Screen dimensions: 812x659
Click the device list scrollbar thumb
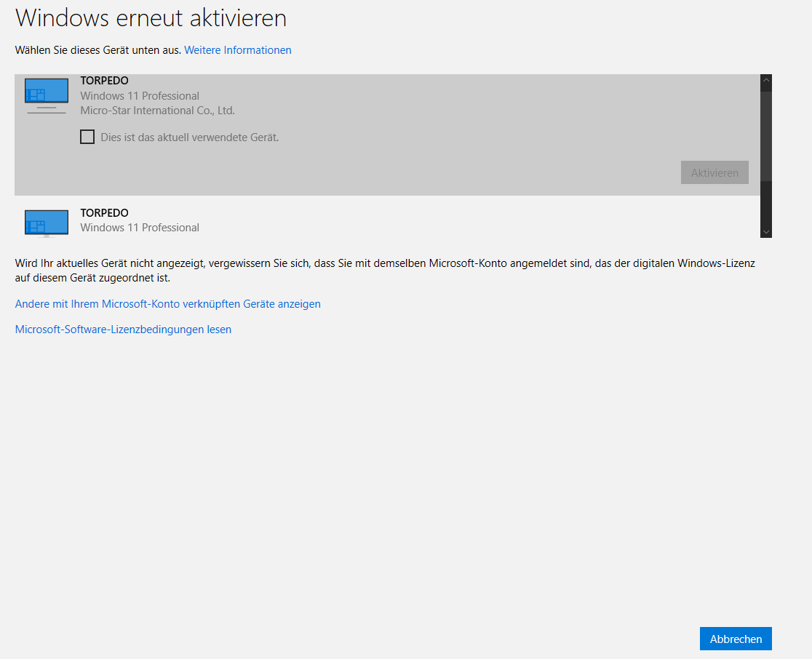pos(766,136)
